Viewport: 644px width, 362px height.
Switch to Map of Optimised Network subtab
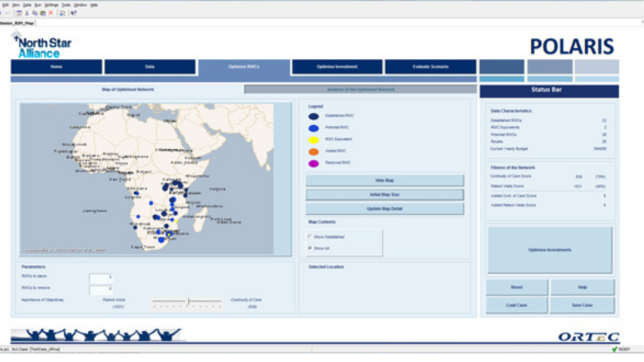point(128,89)
